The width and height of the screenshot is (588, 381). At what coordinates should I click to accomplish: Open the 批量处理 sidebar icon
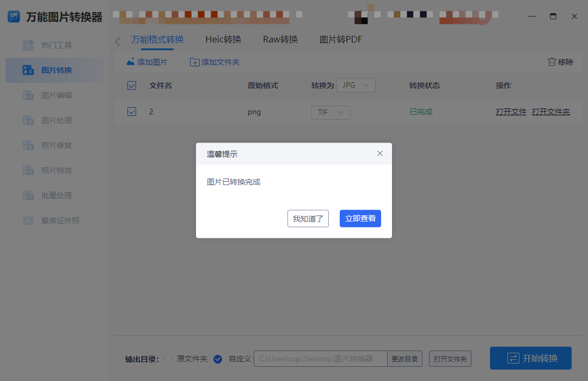tap(28, 195)
